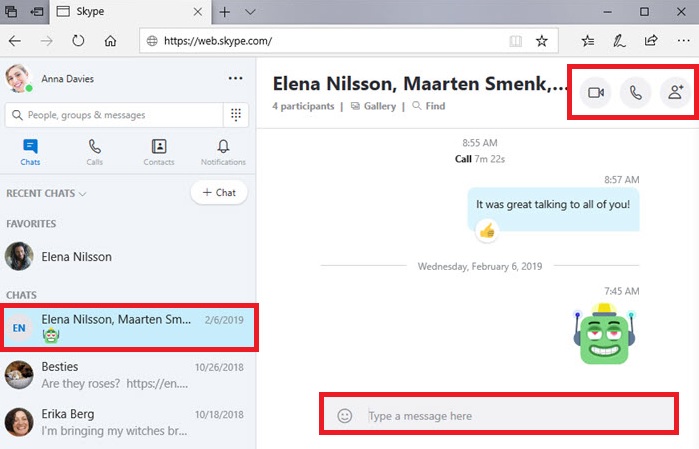
Task: Open a new browser tab
Action: 225,12
